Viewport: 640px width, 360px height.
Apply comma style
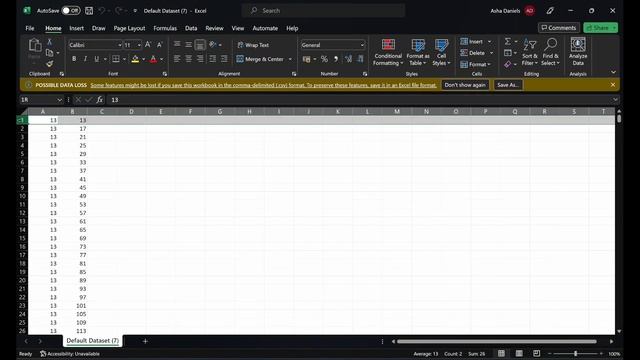336,59
